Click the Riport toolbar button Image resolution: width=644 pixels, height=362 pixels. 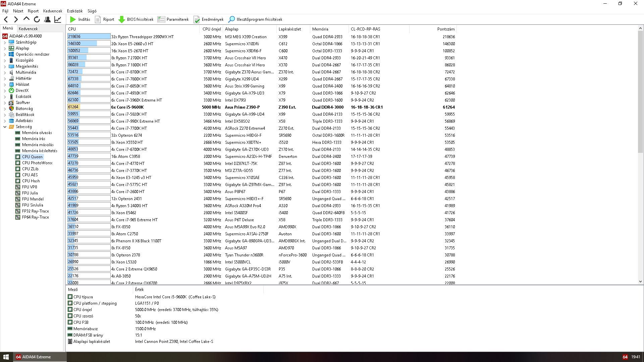104,19
